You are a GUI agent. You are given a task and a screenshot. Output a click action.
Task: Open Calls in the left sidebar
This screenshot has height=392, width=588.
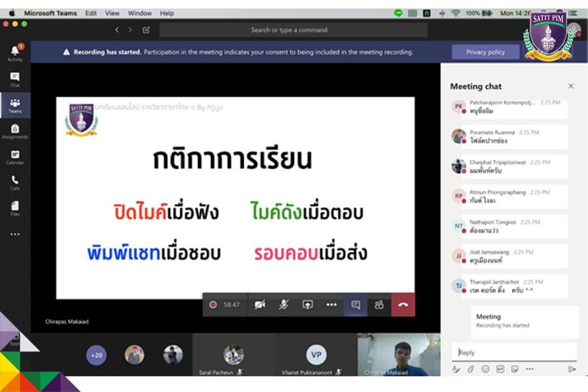[14, 182]
